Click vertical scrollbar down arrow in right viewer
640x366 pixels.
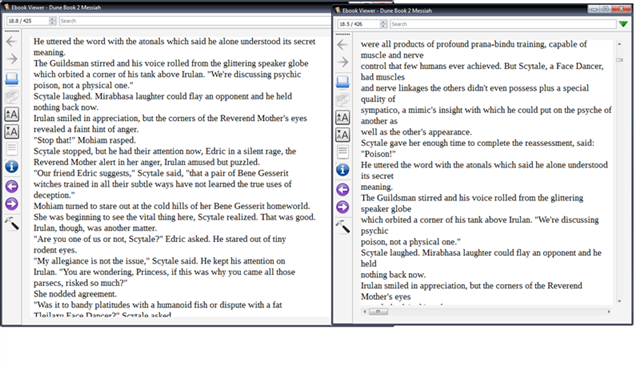pos(619,301)
